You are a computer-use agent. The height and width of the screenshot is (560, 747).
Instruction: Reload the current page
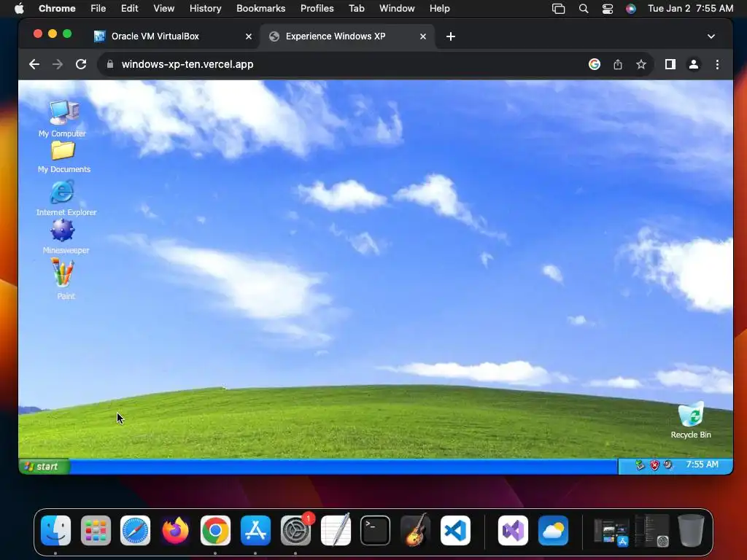coord(81,64)
